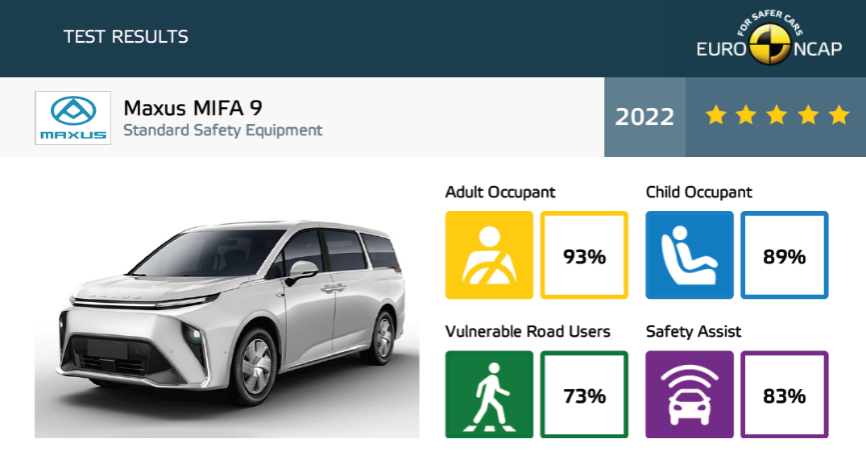Click the Standard Safety Equipment subtitle

[x=222, y=130]
